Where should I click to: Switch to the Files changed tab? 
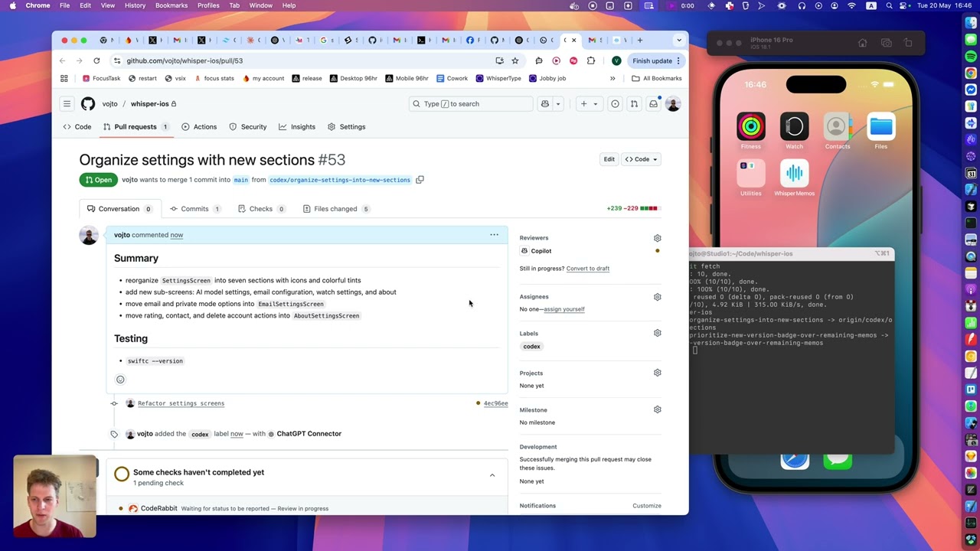tap(335, 209)
